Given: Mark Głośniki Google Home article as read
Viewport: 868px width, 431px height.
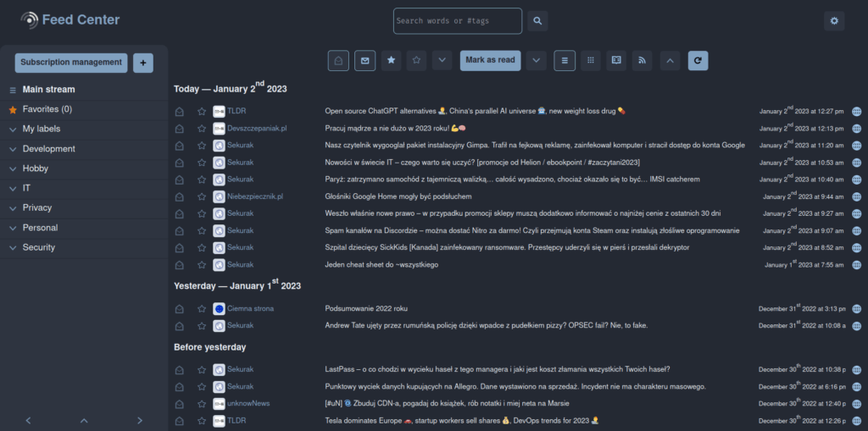Looking at the screenshot, I should tap(179, 196).
